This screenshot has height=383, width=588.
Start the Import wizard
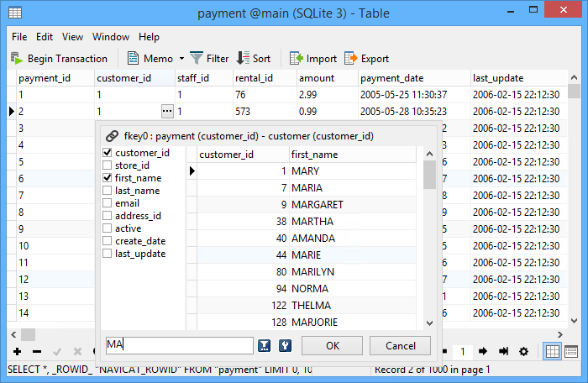[313, 59]
